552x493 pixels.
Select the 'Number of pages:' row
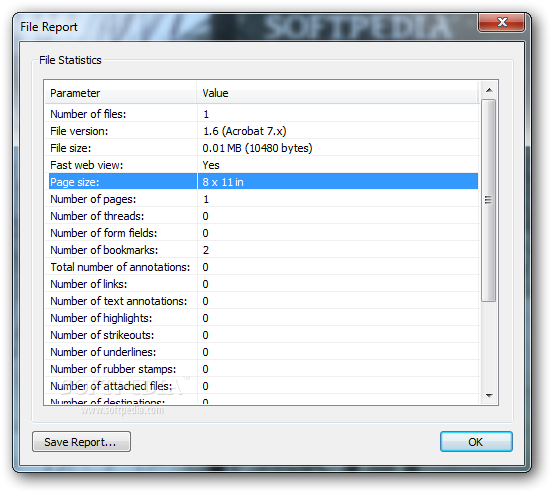point(262,199)
